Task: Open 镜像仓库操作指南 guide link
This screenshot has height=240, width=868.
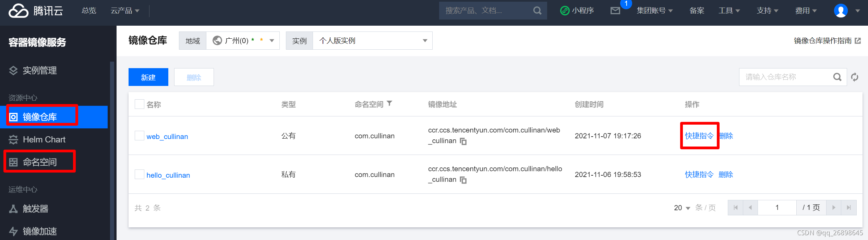Action: 823,41
